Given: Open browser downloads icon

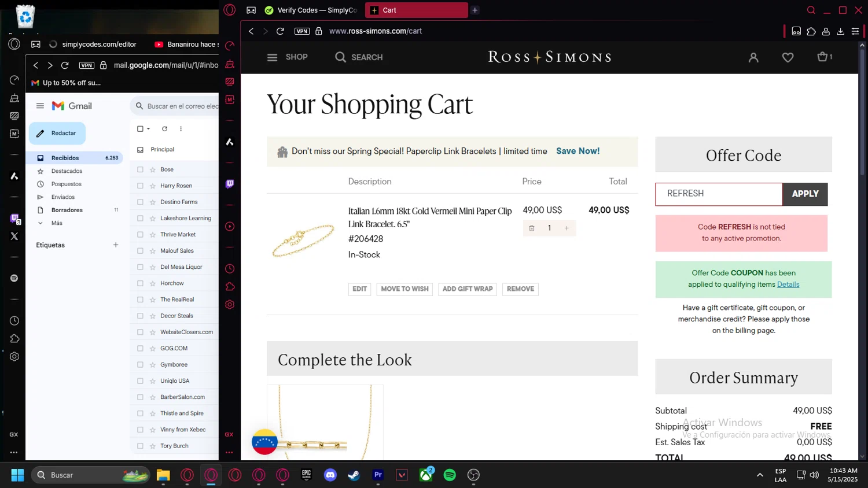Looking at the screenshot, I should click(841, 31).
